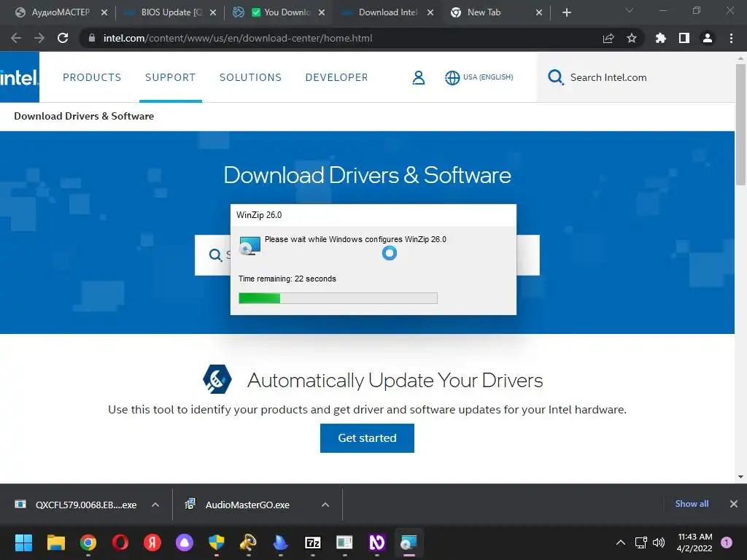Click the network tray icon
Image resolution: width=747 pixels, height=560 pixels.
tap(640, 542)
